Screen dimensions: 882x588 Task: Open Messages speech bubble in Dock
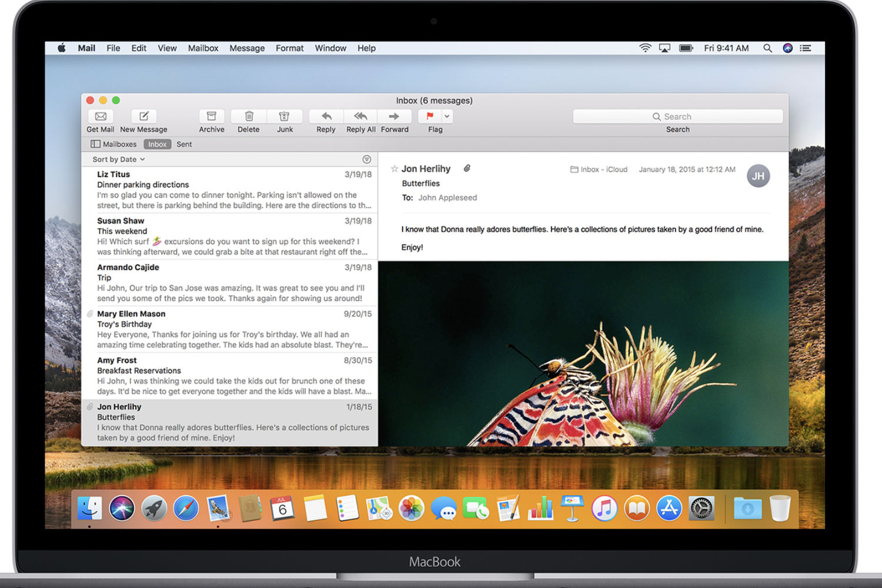444,508
